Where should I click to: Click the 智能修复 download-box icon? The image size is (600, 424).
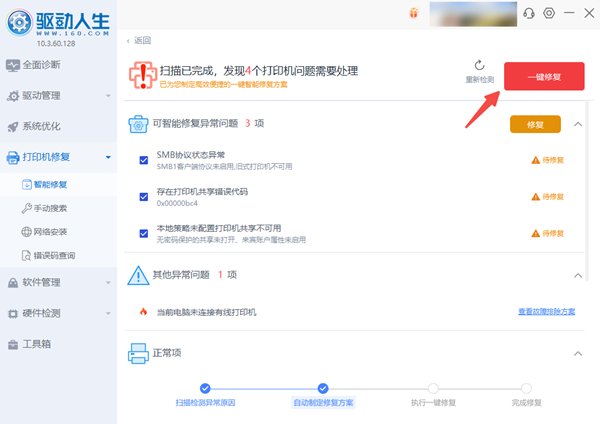coord(27,184)
